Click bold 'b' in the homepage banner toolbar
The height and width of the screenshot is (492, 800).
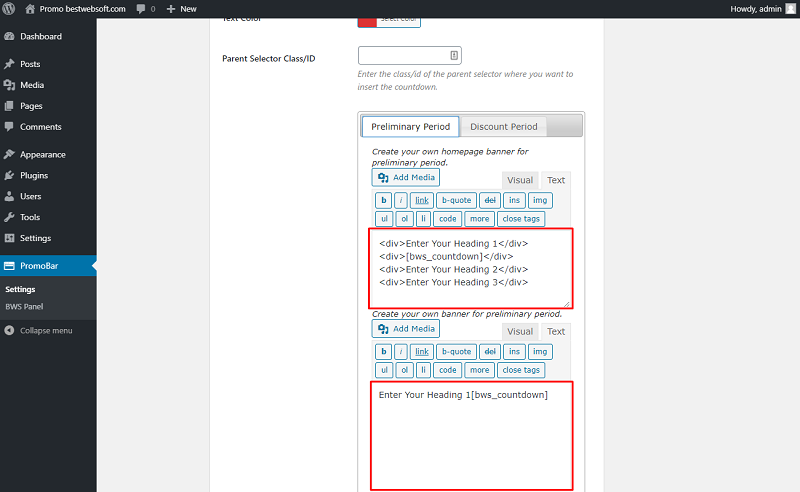384,200
